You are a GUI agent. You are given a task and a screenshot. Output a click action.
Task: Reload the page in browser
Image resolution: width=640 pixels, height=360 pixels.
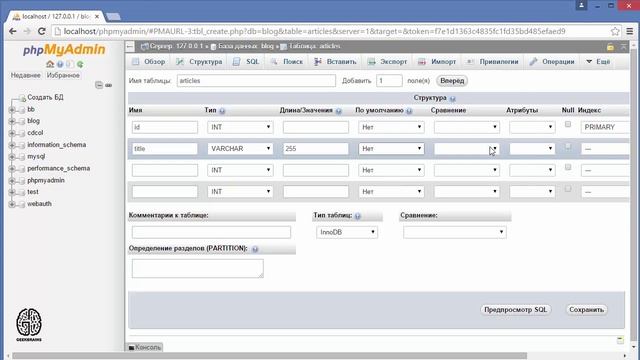[41, 31]
